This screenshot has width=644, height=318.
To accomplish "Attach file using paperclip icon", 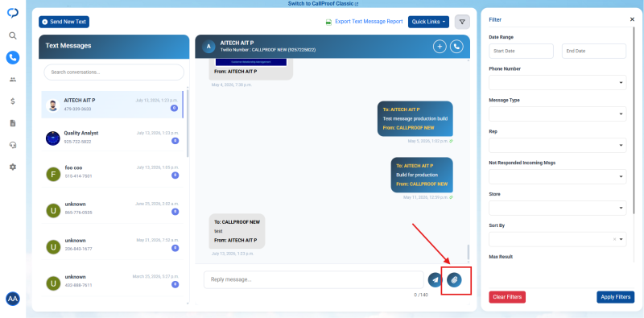I will [x=454, y=280].
